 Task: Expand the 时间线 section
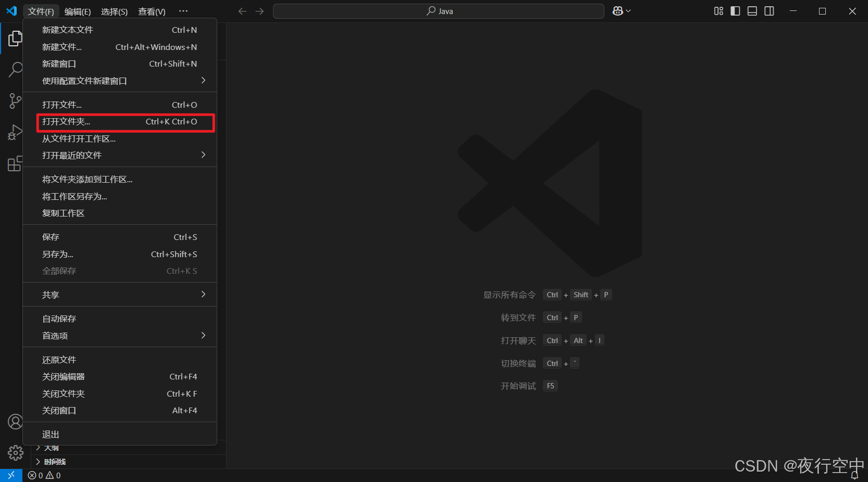tap(129, 462)
